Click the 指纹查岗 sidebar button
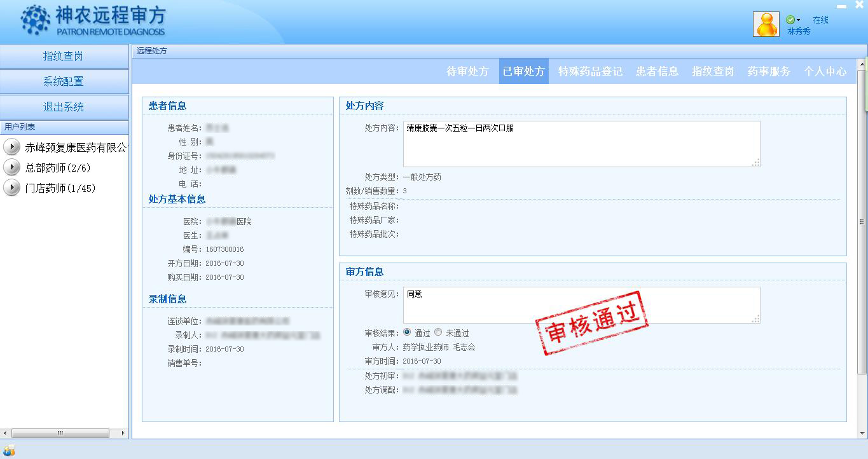The width and height of the screenshot is (868, 459). (x=64, y=56)
